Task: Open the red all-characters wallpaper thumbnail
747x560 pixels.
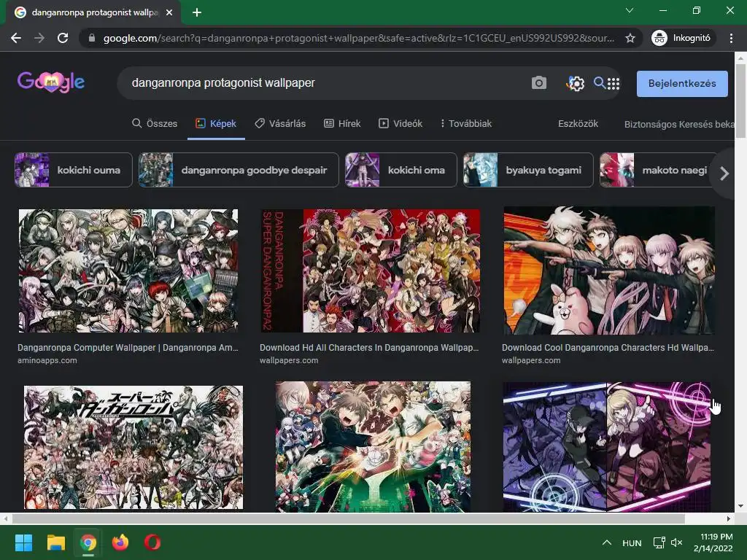Action: pos(371,271)
